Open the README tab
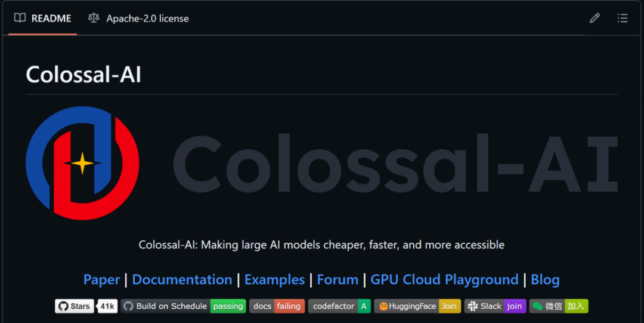Screen dimensions: 644x323 pyautogui.click(x=43, y=18)
